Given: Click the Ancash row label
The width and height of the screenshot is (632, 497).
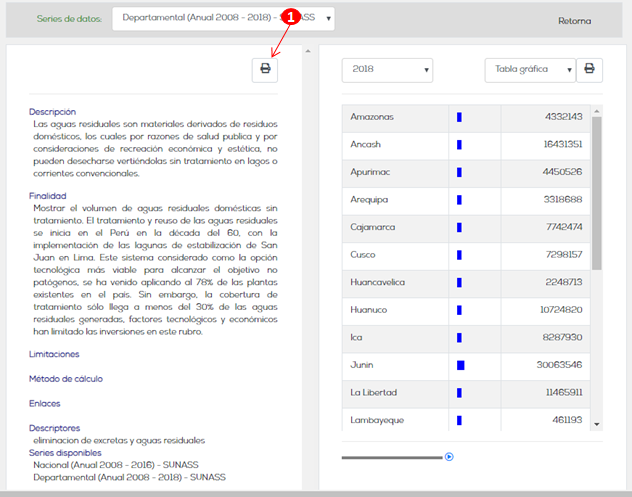Looking at the screenshot, I should click(x=365, y=144).
